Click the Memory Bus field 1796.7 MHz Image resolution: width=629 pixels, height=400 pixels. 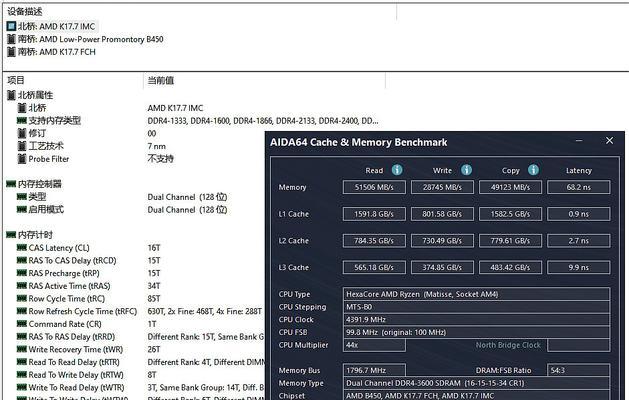click(x=374, y=370)
